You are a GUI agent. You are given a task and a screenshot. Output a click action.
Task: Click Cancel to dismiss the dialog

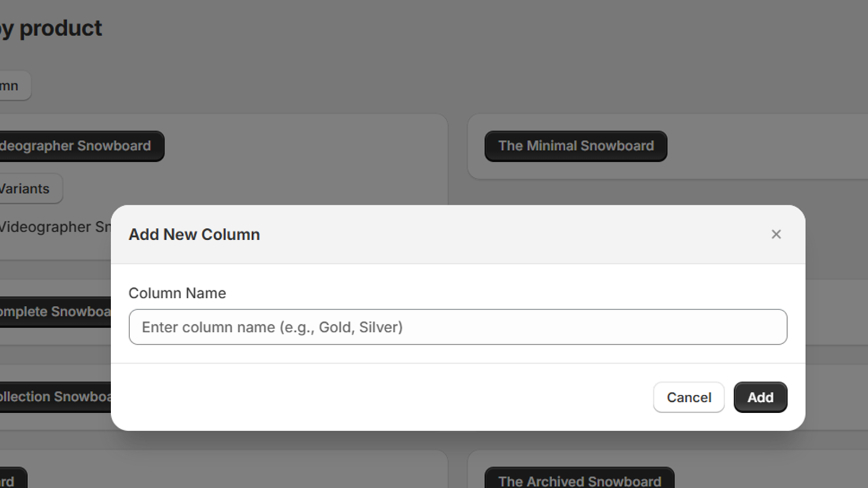(688, 397)
